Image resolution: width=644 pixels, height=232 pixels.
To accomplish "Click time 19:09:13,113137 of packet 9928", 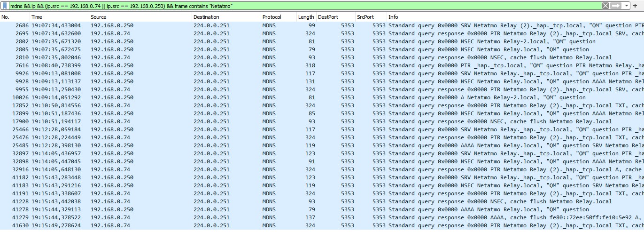I will tap(56, 81).
